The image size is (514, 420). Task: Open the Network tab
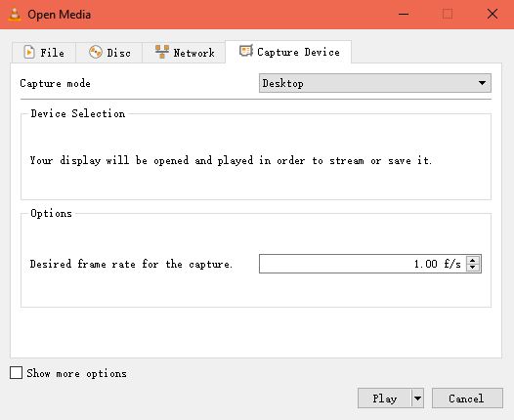tap(184, 53)
